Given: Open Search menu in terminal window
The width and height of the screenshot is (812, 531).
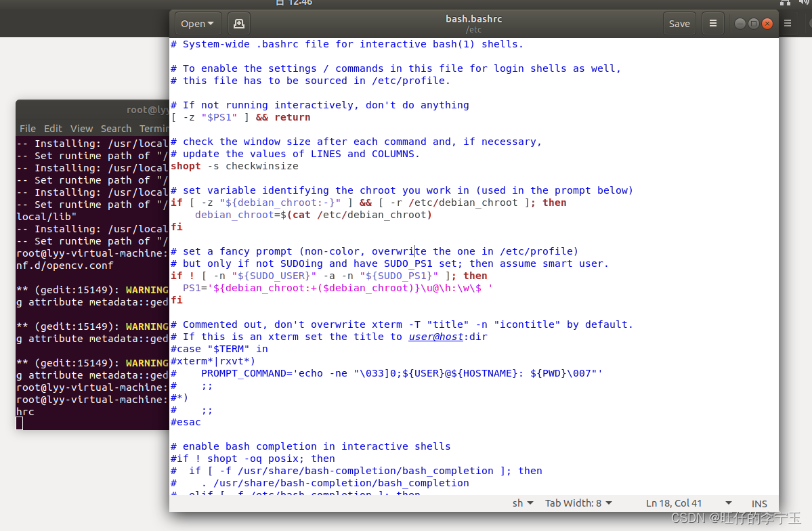Looking at the screenshot, I should pos(116,129).
